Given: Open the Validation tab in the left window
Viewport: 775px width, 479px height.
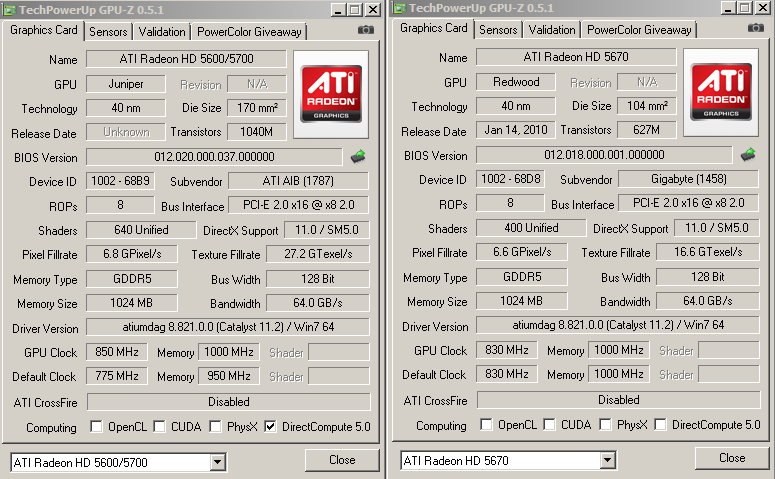Looking at the screenshot, I should pos(162,32).
